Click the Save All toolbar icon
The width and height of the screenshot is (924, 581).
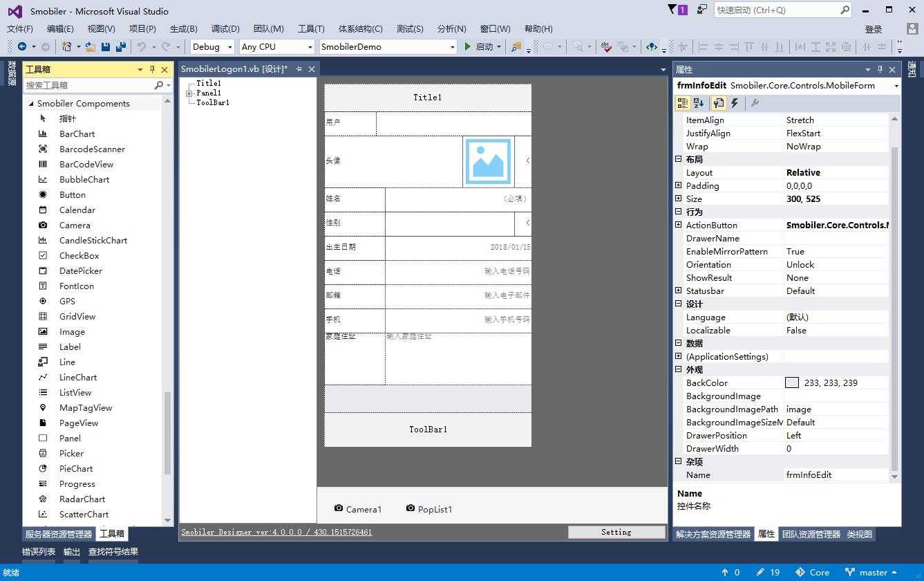click(x=121, y=47)
